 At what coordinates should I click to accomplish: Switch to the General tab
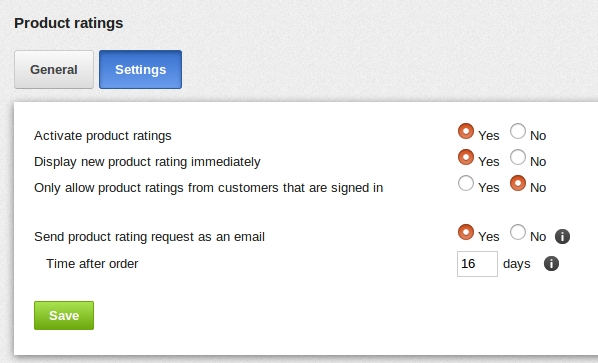pyautogui.click(x=54, y=69)
